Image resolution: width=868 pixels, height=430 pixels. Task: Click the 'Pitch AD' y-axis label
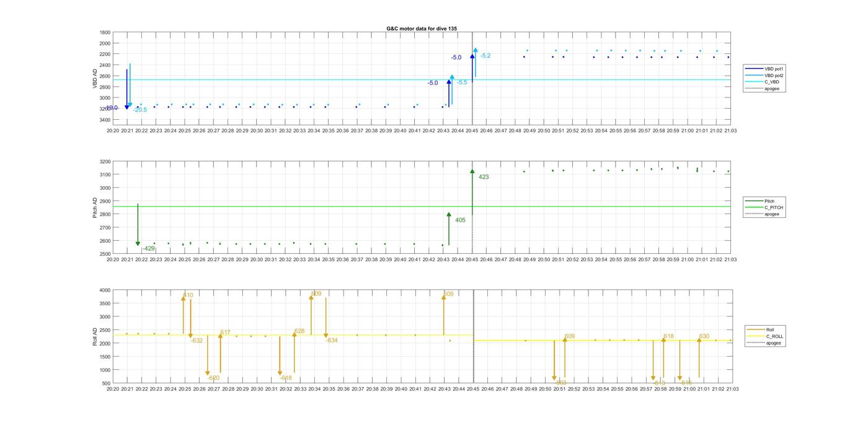tap(95, 207)
